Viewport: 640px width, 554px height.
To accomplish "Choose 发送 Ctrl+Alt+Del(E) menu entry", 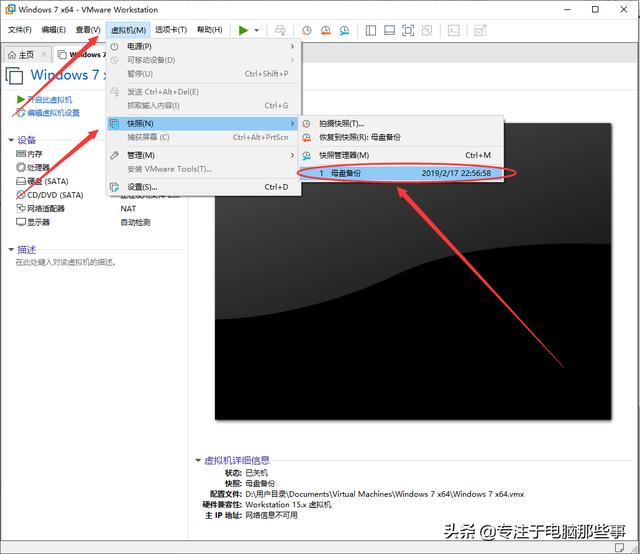I will tap(203, 92).
